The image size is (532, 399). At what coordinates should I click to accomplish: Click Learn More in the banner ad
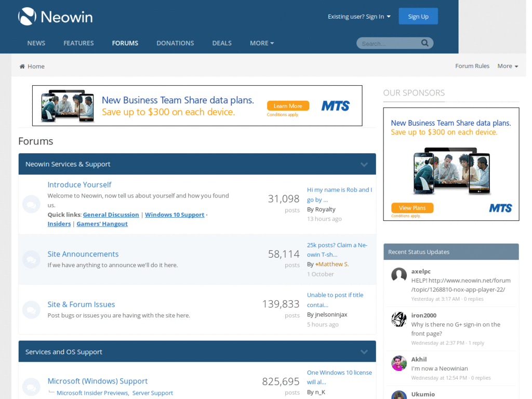coord(288,106)
